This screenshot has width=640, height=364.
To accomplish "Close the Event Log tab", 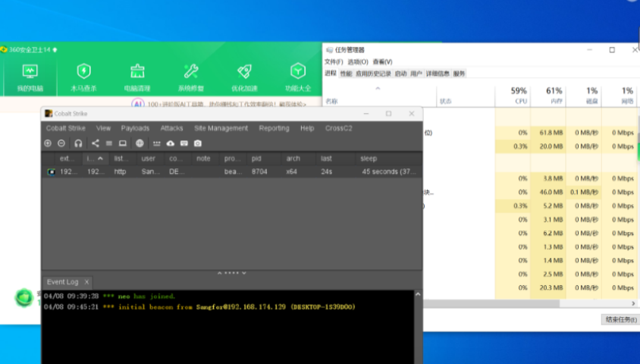I will click(x=86, y=282).
